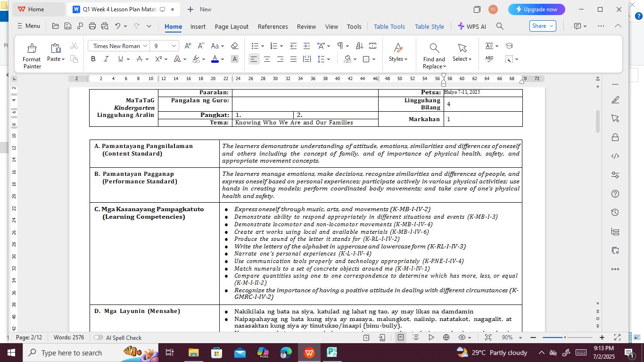Open the code icon in right sidebar
This screenshot has height=362, width=644.
(x=615, y=156)
